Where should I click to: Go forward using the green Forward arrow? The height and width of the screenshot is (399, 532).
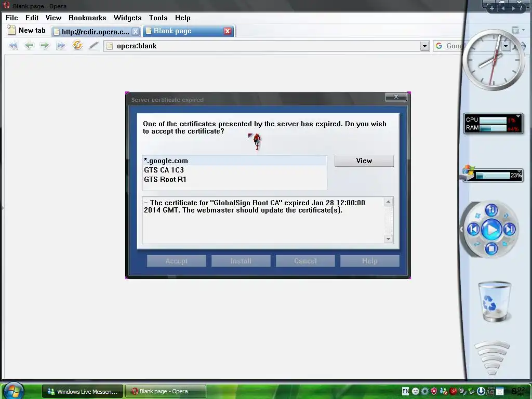click(x=45, y=45)
